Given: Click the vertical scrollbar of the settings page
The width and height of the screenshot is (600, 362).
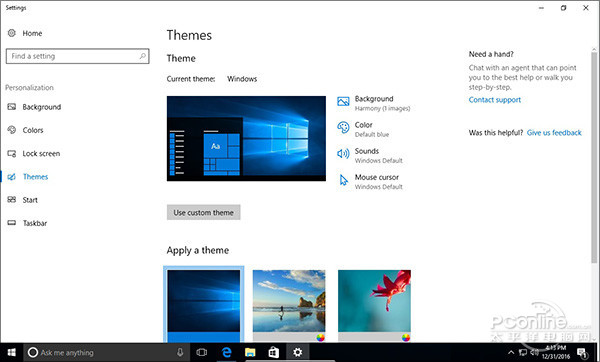Looking at the screenshot, I should click(594, 157).
